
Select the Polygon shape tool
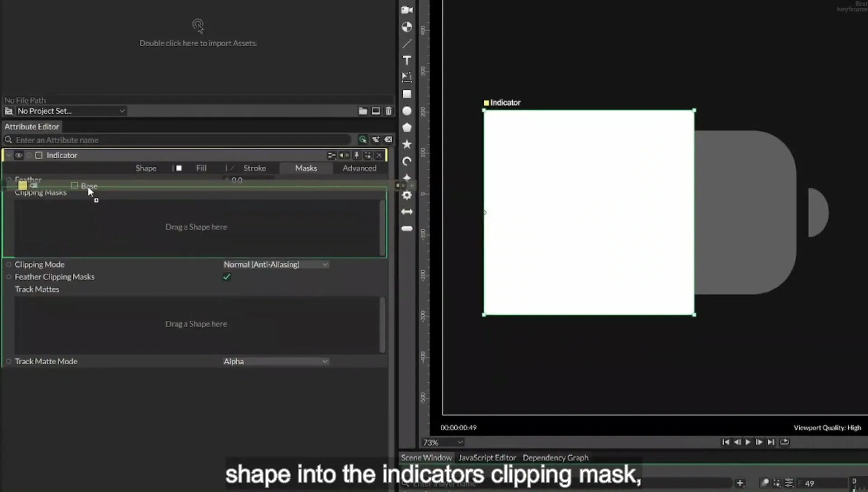pyautogui.click(x=407, y=128)
